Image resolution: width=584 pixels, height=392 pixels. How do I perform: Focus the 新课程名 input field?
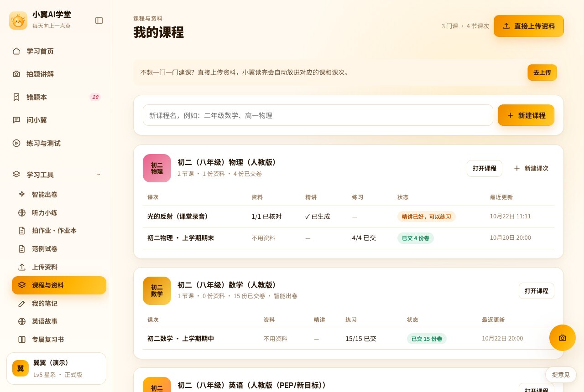[x=318, y=115]
